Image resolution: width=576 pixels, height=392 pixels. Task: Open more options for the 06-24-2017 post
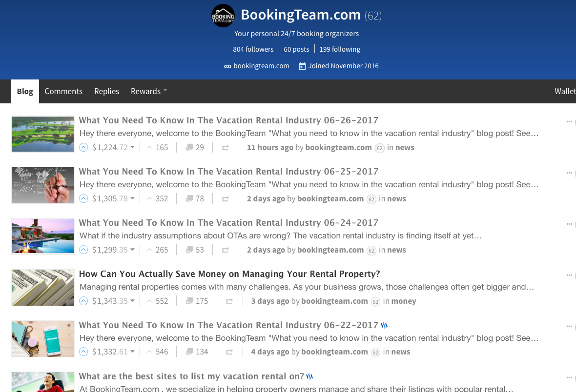coord(569,224)
